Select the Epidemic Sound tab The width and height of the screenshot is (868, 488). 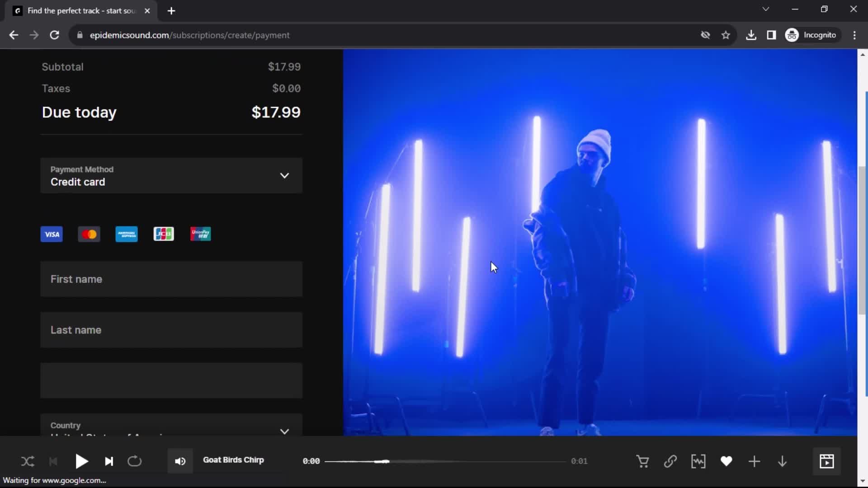[x=80, y=11]
